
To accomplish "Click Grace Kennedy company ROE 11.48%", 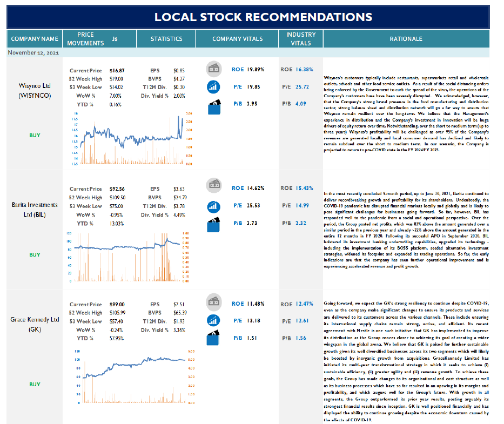I will [x=256, y=304].
